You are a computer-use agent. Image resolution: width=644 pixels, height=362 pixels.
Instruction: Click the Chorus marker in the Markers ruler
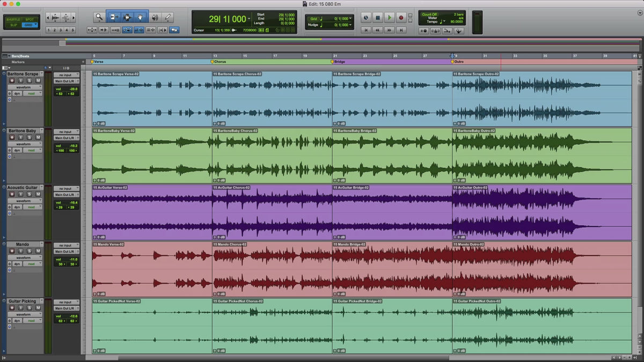click(220, 62)
